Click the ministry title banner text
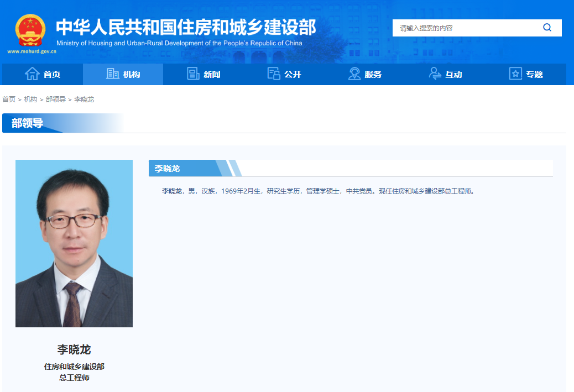The height and width of the screenshot is (392, 574). coord(186,28)
